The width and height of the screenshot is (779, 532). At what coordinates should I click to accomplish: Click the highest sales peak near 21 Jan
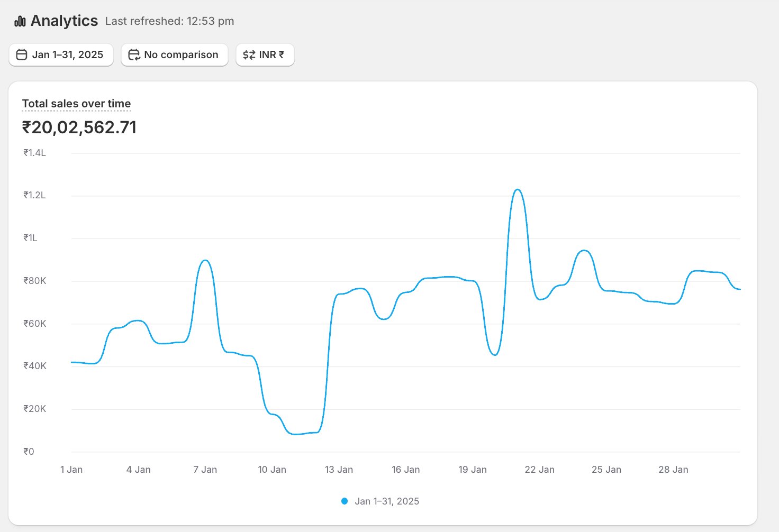(x=518, y=190)
